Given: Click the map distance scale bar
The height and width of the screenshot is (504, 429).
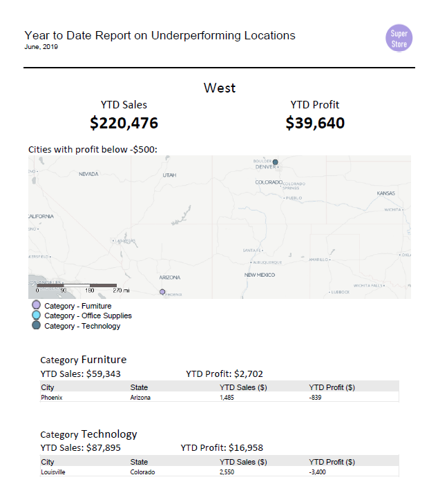Looking at the screenshot, I should tap(77, 285).
